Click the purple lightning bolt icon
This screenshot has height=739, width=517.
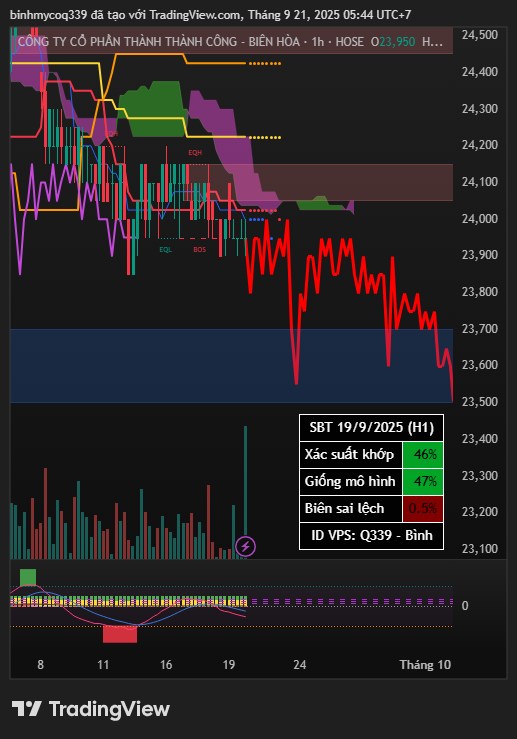point(246,547)
